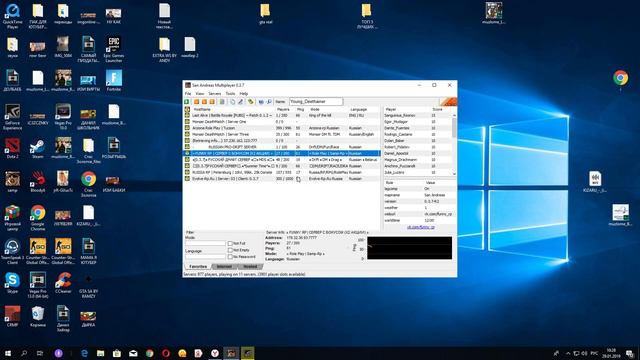
Task: Open Google Chrome desktop shortcut
Action: pos(37,218)
